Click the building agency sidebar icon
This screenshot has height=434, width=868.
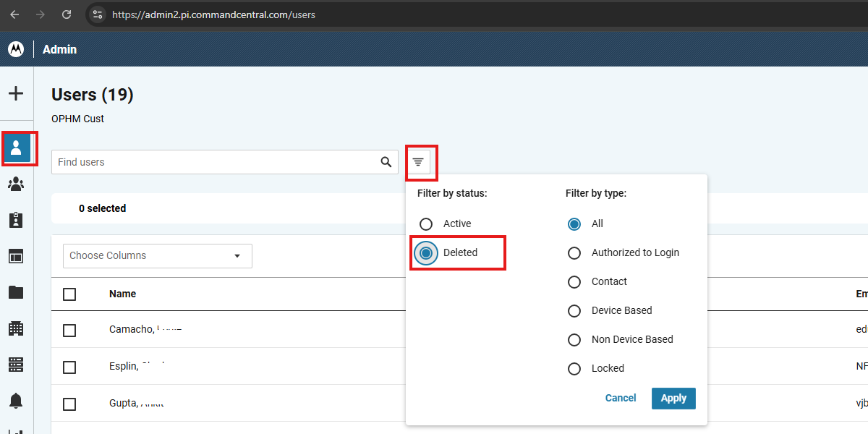[16, 328]
